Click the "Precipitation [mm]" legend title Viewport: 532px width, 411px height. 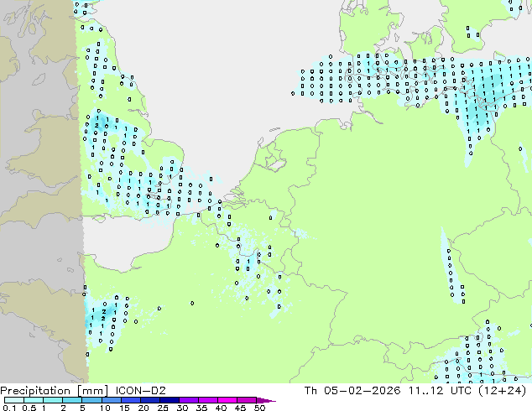tap(49, 390)
